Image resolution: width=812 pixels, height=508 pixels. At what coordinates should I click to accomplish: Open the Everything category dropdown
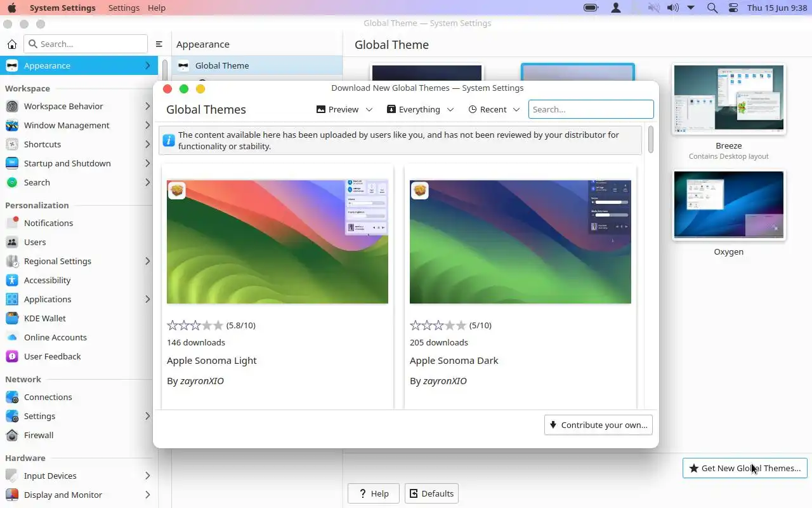[x=421, y=109]
